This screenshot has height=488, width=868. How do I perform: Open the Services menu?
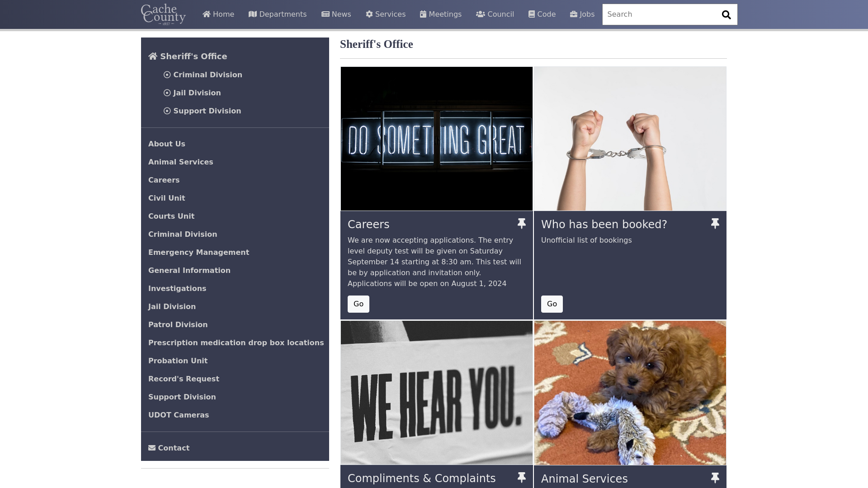pos(386,14)
